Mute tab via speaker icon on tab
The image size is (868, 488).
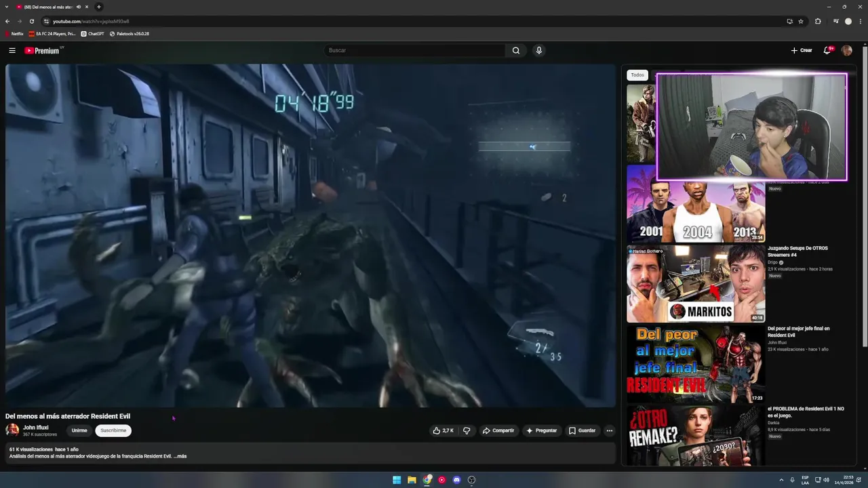click(79, 7)
